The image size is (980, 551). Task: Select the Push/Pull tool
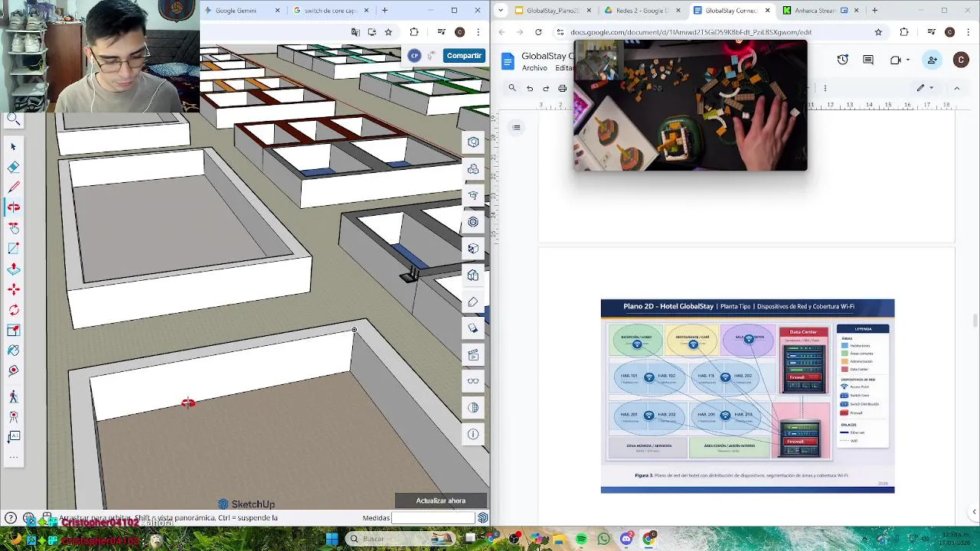[x=13, y=269]
